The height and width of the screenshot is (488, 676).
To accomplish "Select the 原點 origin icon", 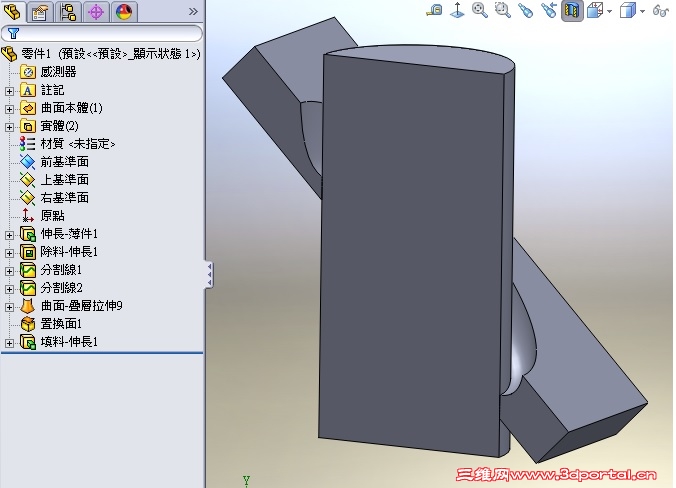I will pyautogui.click(x=28, y=216).
